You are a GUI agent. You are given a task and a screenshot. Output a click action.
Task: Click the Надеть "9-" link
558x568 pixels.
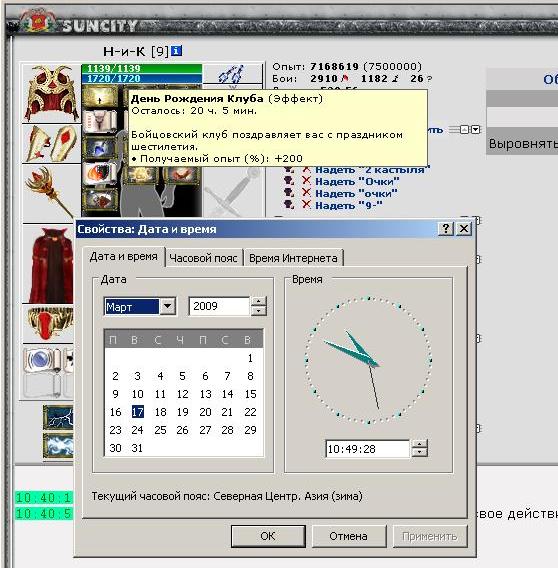click(349, 205)
